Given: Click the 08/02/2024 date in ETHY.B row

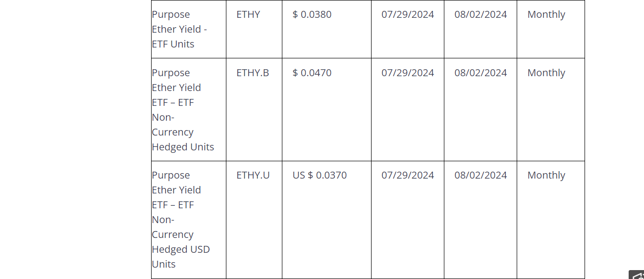Looking at the screenshot, I should point(481,73).
